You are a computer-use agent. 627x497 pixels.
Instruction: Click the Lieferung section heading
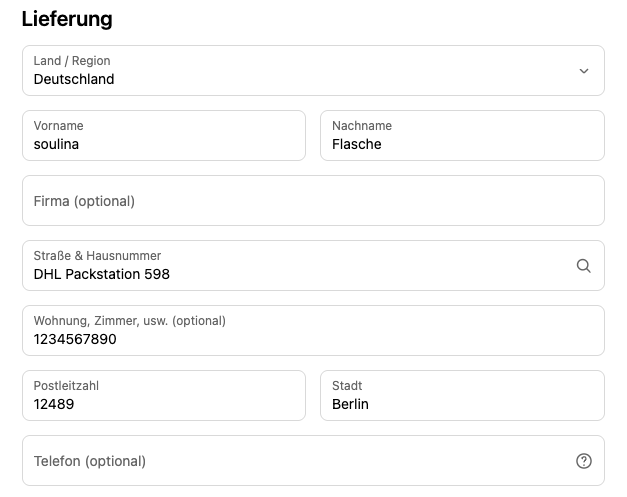click(67, 19)
